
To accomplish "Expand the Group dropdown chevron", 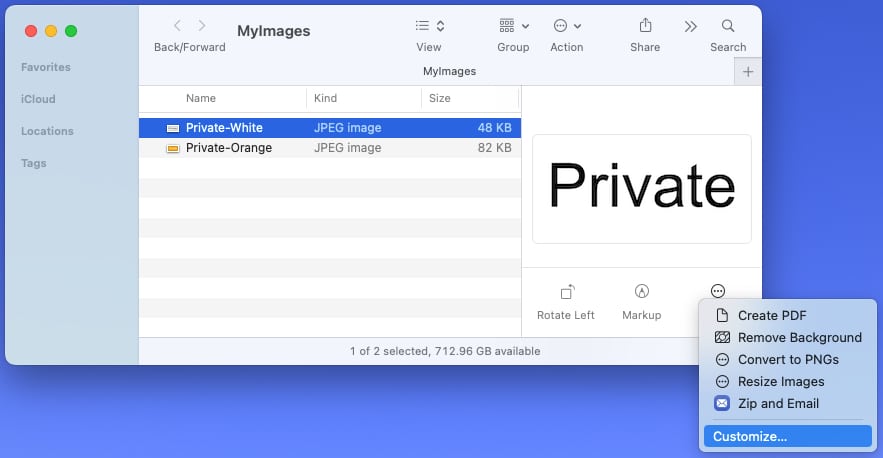I will pyautogui.click(x=525, y=26).
